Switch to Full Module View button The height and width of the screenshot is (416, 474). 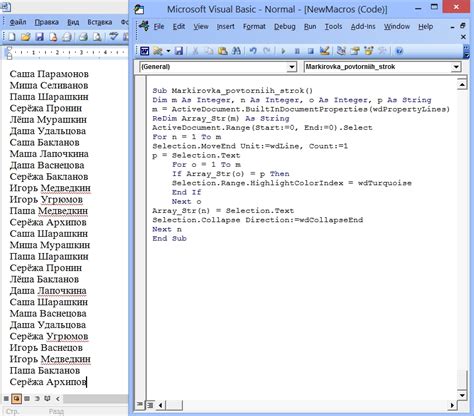click(x=150, y=405)
